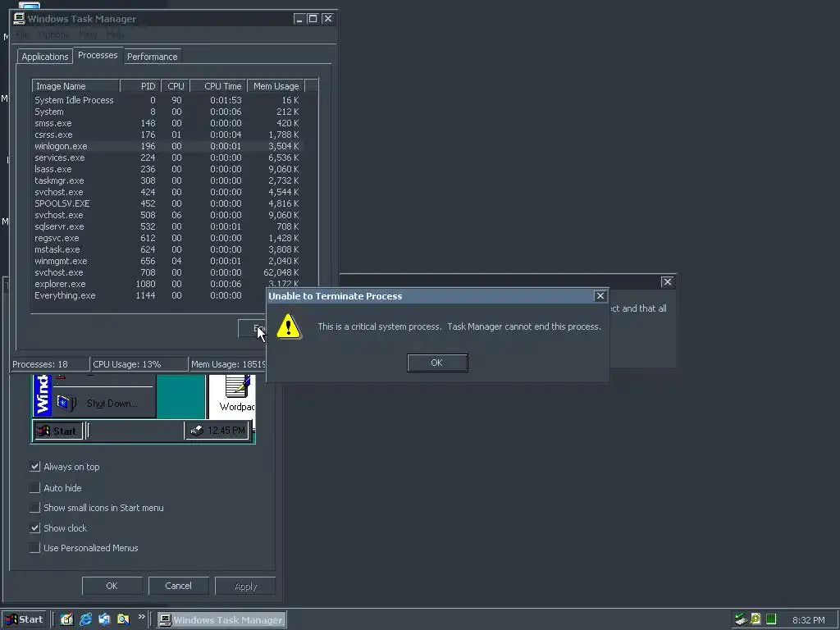Open the Start menu on the taskbar
Viewport: 840px width, 630px height.
point(24,620)
